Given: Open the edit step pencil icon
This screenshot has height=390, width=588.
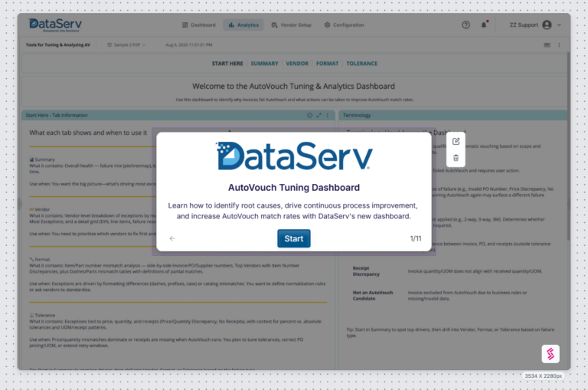Looking at the screenshot, I should pos(456,141).
